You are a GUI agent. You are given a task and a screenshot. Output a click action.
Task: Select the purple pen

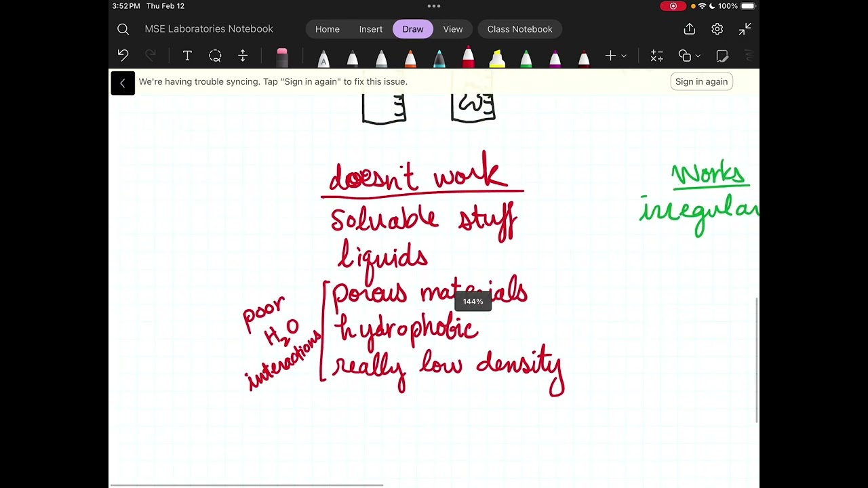tap(555, 58)
